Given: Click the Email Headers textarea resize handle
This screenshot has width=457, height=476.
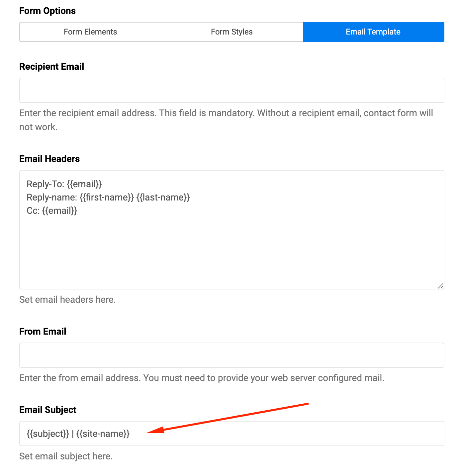Looking at the screenshot, I should (x=440, y=286).
